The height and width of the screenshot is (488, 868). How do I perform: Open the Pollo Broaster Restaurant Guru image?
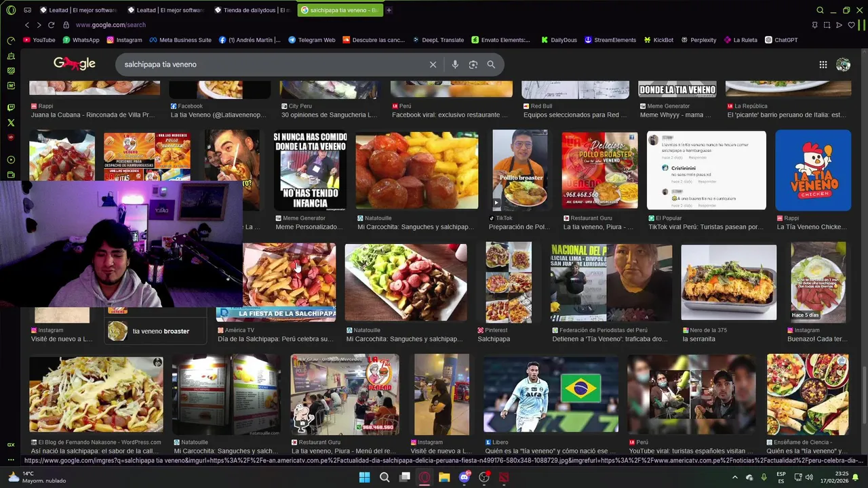(599, 170)
